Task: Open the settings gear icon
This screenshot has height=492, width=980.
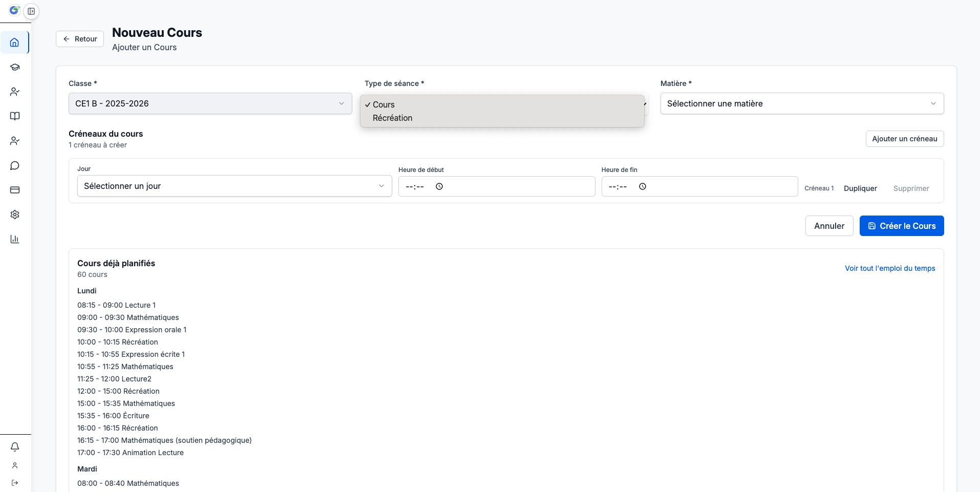Action: 15,215
